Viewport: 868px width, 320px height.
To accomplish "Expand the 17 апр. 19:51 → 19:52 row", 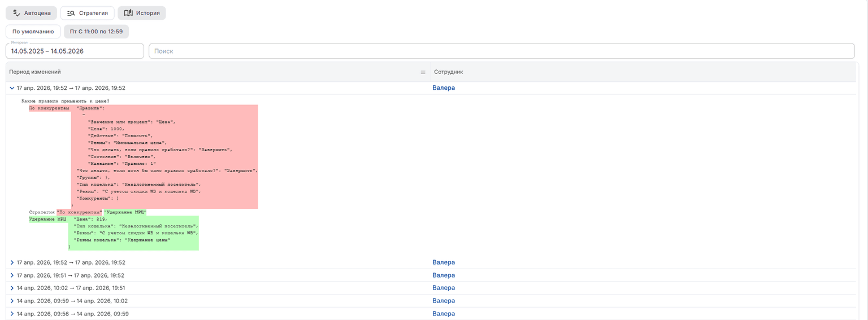I will [12, 275].
